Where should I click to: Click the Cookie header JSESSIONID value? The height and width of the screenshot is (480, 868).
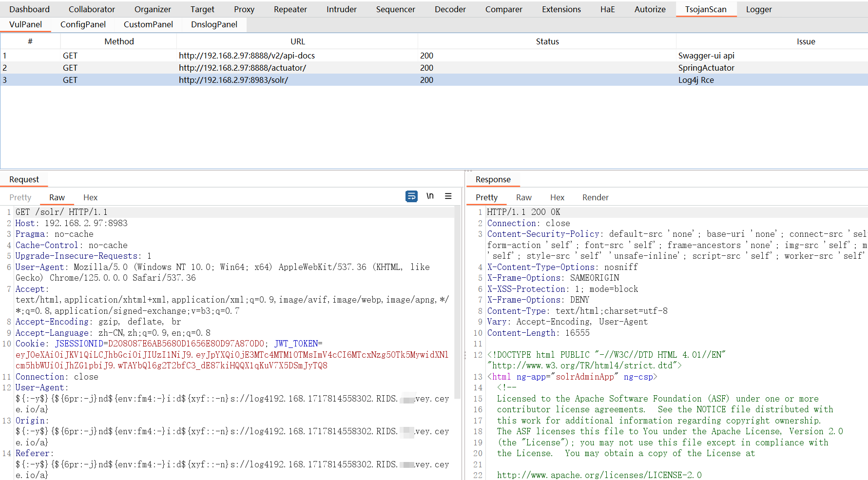pos(186,344)
